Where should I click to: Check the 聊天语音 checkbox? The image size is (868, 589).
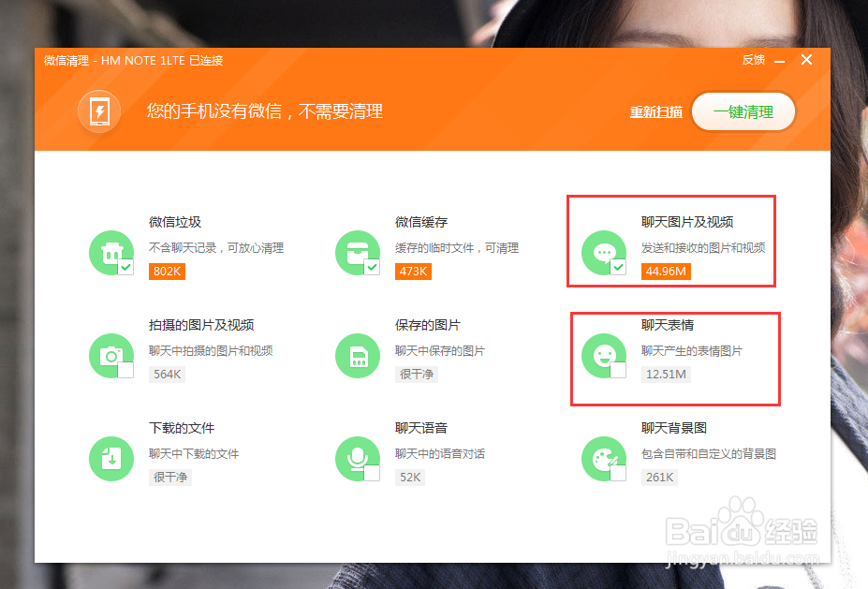(373, 473)
